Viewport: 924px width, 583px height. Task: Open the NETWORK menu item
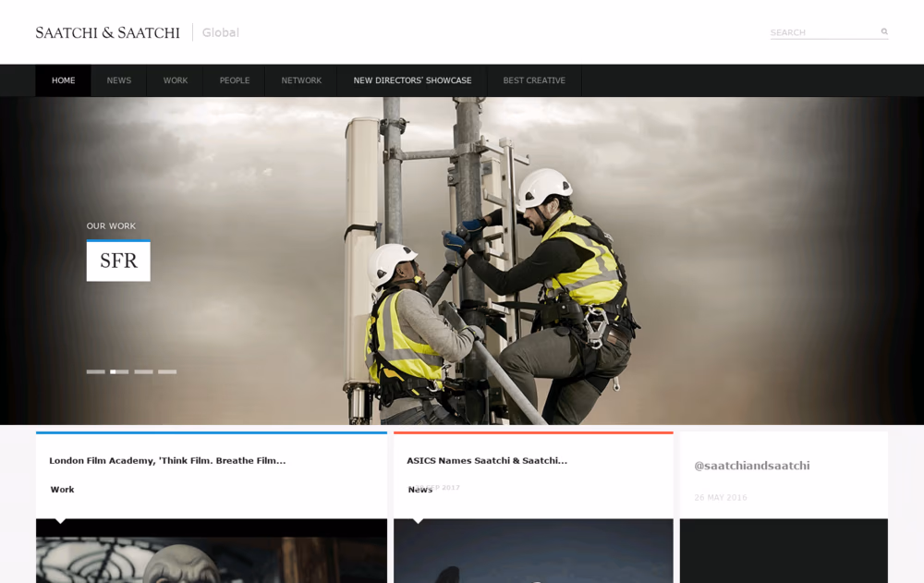point(301,80)
